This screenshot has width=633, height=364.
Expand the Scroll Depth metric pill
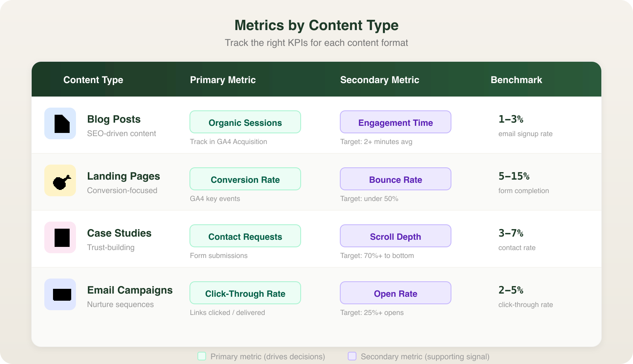pos(395,236)
